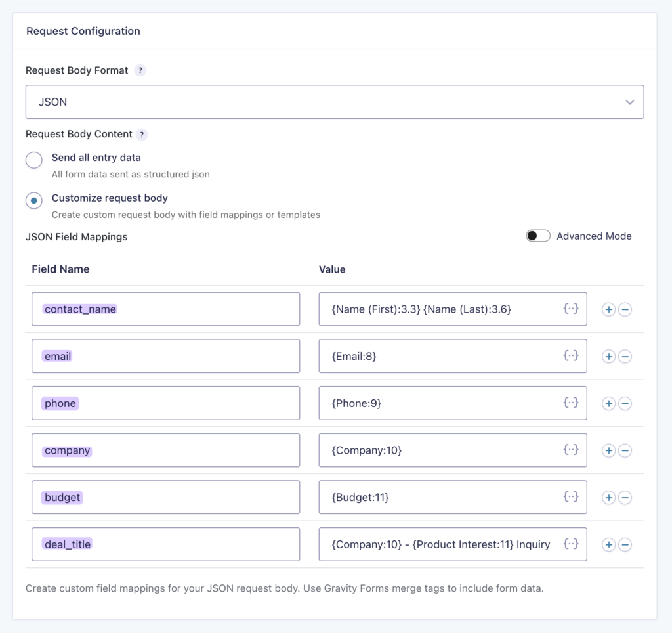The width and height of the screenshot is (672, 633).
Task: Delete the deal_title mapping row
Action: 625,544
